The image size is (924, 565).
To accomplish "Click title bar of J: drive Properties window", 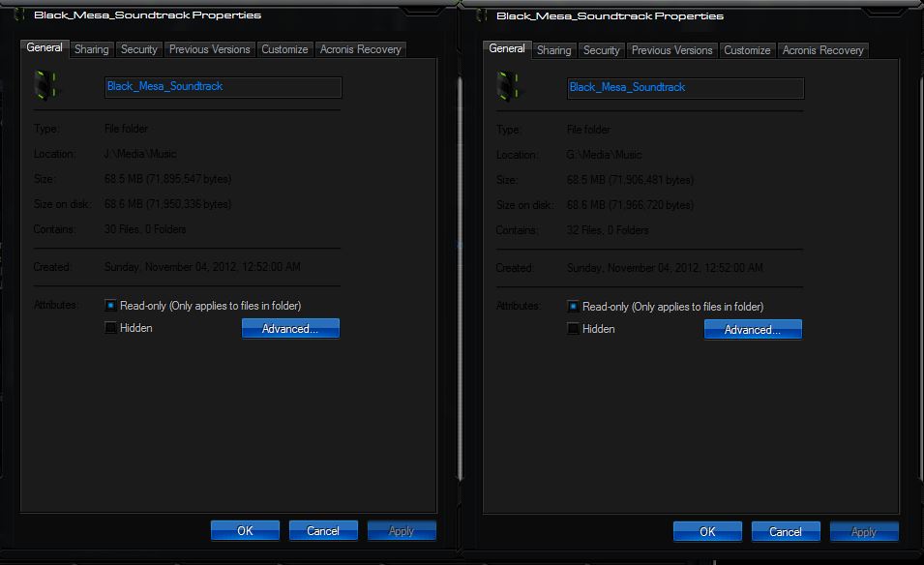I will point(230,15).
